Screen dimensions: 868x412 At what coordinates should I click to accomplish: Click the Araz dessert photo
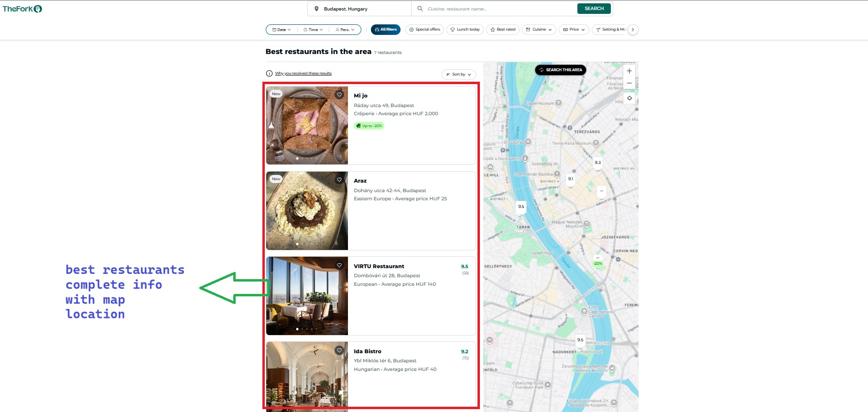click(x=307, y=211)
